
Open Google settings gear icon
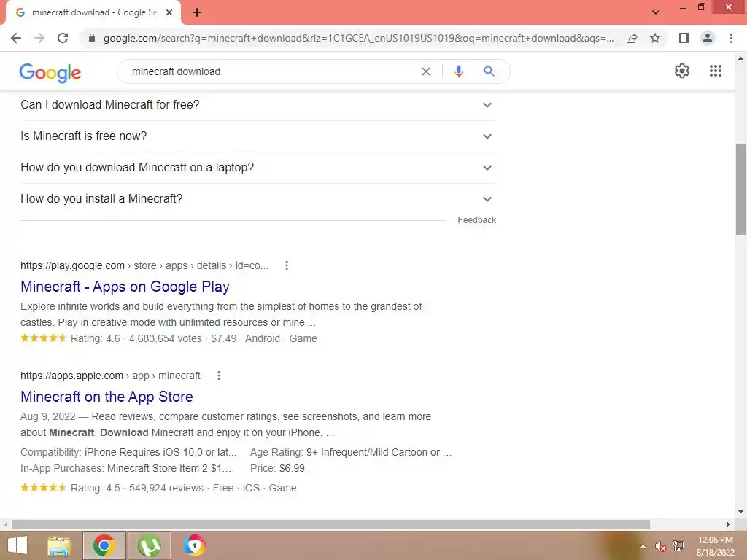(x=682, y=71)
